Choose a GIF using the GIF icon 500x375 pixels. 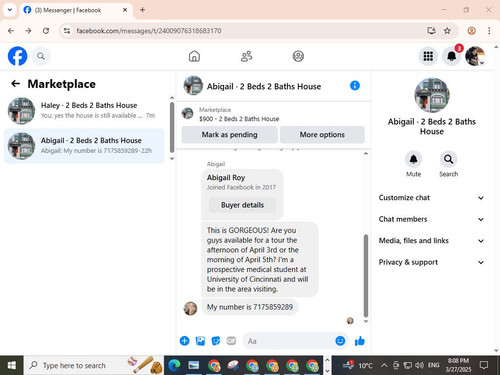[231, 341]
